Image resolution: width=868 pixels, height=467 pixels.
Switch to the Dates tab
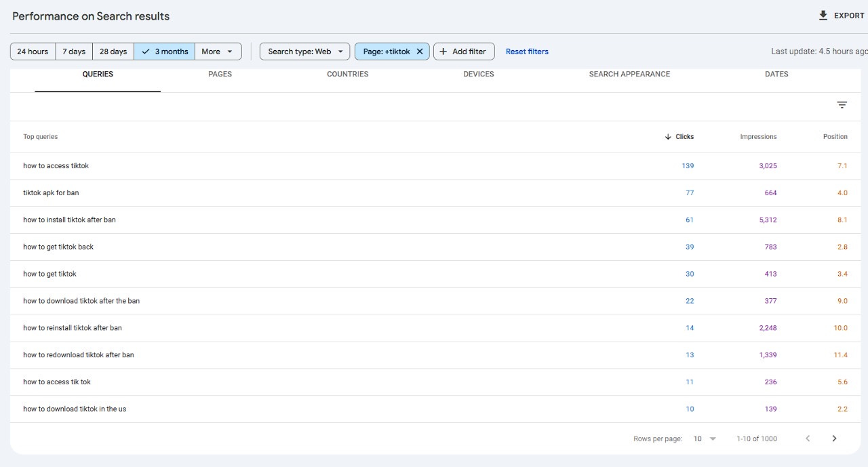[x=776, y=74]
